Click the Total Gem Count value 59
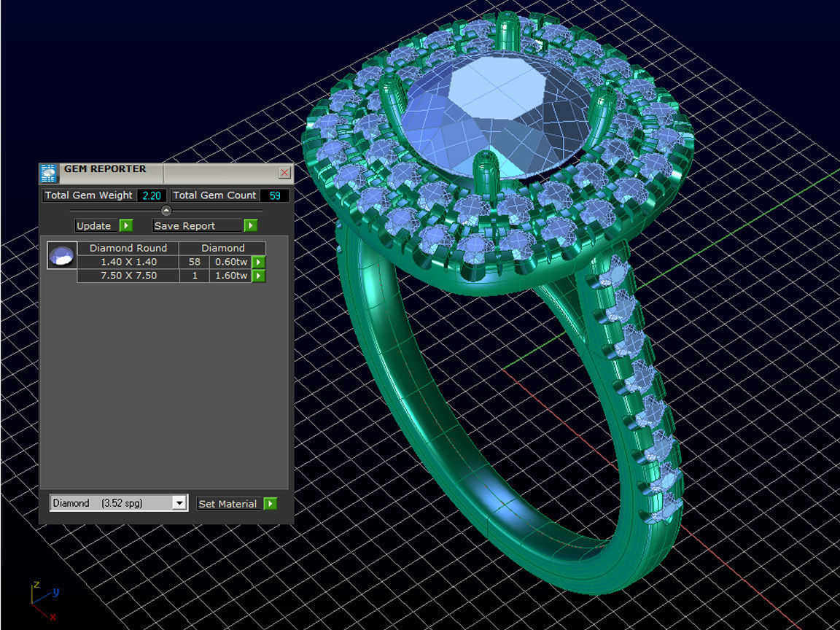 [x=275, y=195]
